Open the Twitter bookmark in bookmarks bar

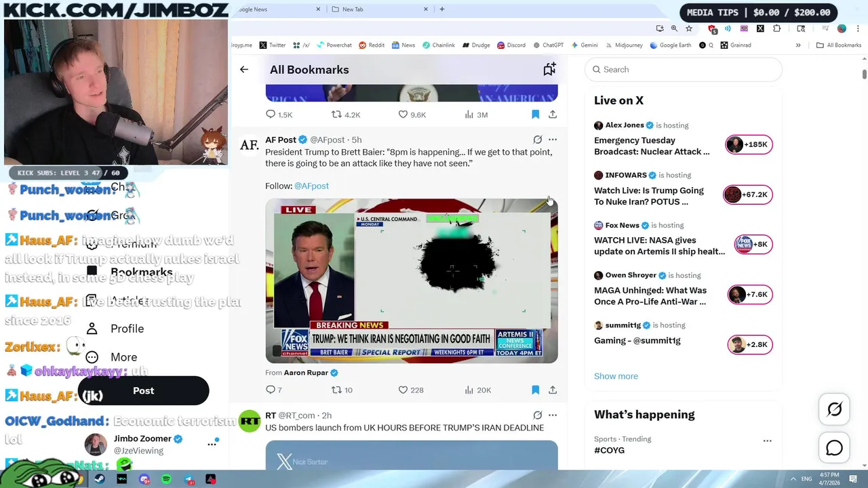(272, 45)
